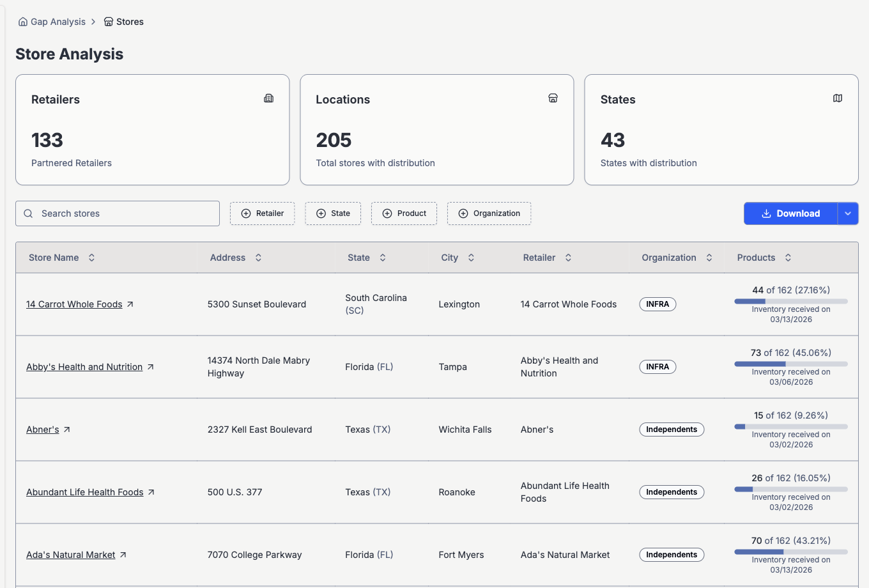This screenshot has height=588, width=869.
Task: Click the map icon on States card
Action: click(x=838, y=98)
